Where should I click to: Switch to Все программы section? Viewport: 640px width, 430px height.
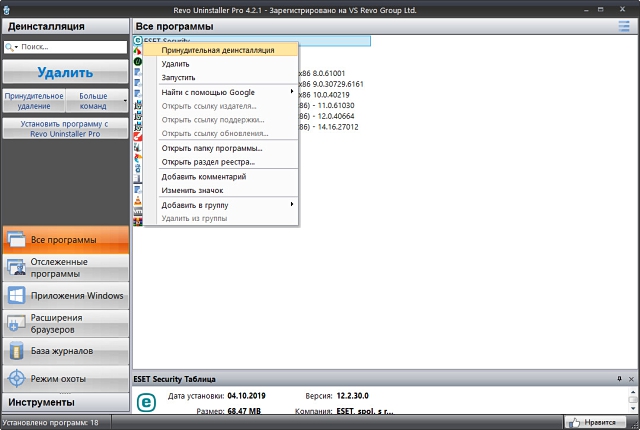pos(66,239)
